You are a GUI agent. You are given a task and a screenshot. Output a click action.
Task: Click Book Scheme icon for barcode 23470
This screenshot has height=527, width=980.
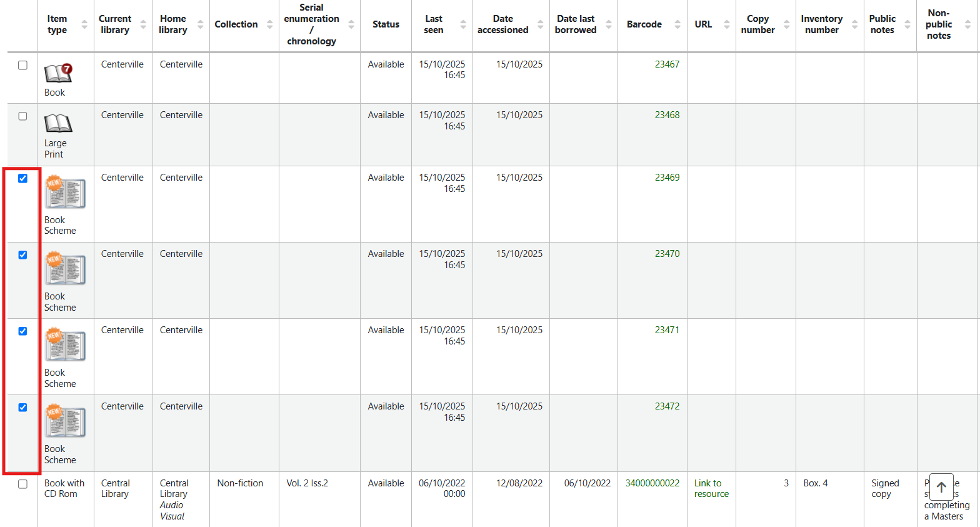click(65, 269)
